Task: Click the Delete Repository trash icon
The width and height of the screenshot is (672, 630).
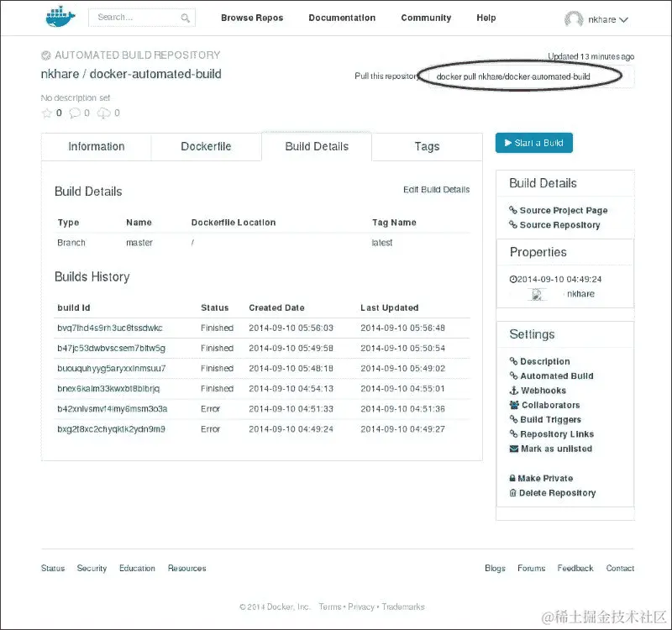Action: (x=512, y=493)
